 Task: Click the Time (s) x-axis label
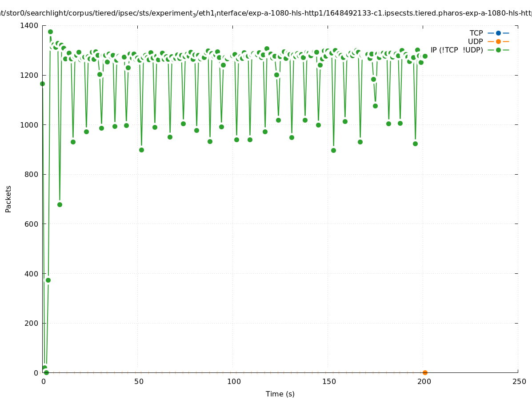[280, 394]
